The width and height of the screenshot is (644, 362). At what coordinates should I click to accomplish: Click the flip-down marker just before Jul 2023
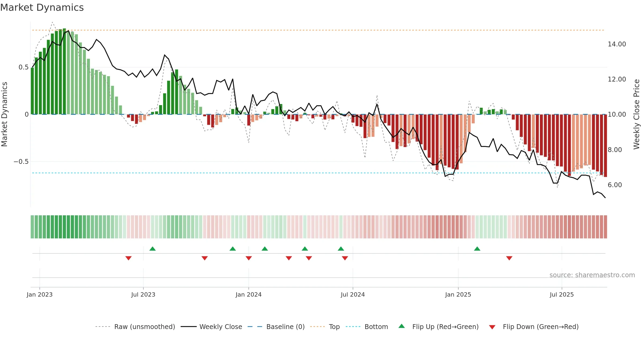pyautogui.click(x=129, y=258)
